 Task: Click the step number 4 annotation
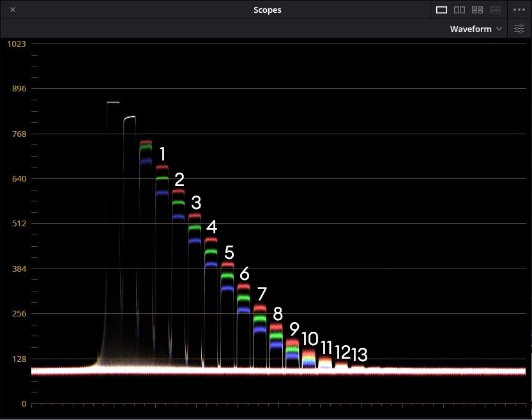[211, 227]
